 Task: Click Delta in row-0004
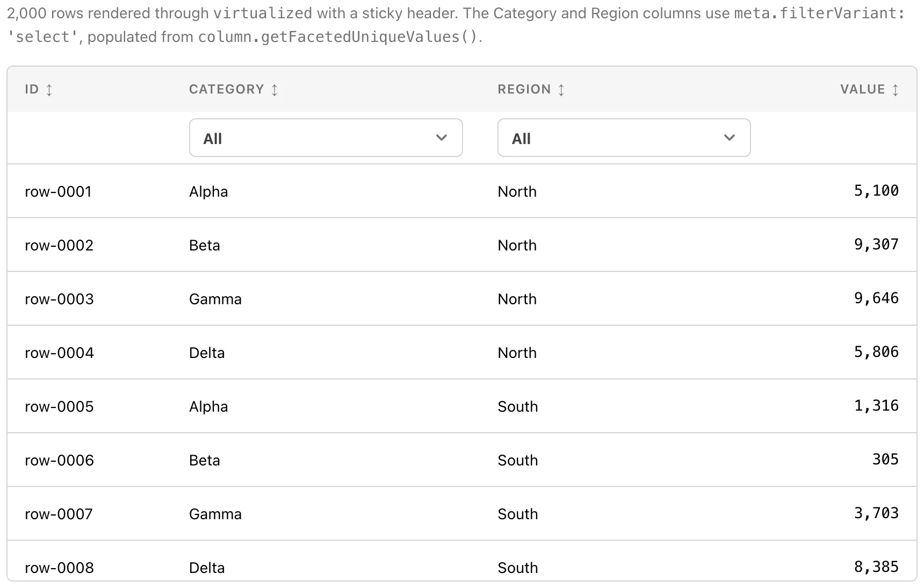207,353
